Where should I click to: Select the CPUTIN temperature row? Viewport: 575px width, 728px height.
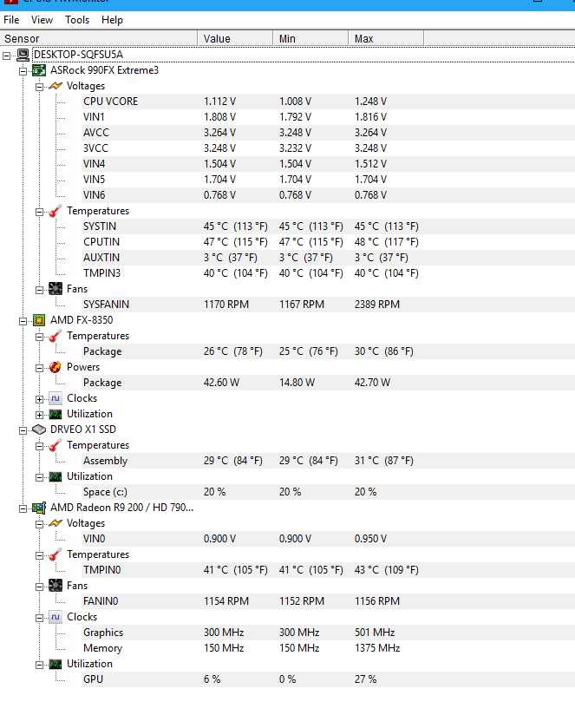tap(328, 242)
